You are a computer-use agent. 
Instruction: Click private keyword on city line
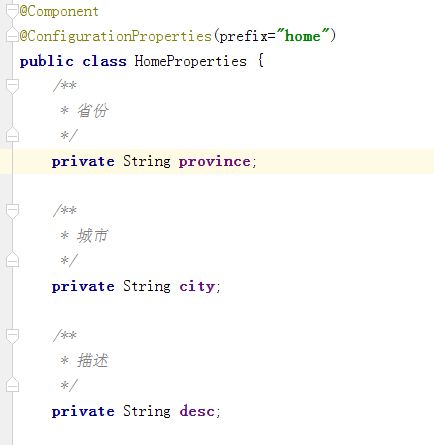tap(83, 287)
